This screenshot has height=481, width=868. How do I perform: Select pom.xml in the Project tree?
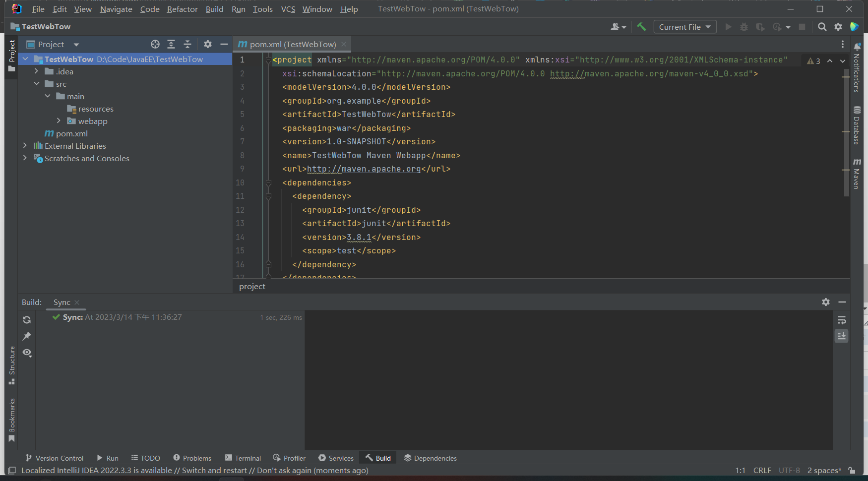71,133
